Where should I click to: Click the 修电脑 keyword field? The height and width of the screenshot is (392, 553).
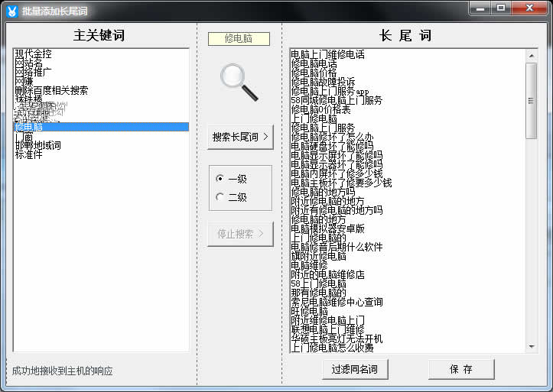[x=239, y=38]
